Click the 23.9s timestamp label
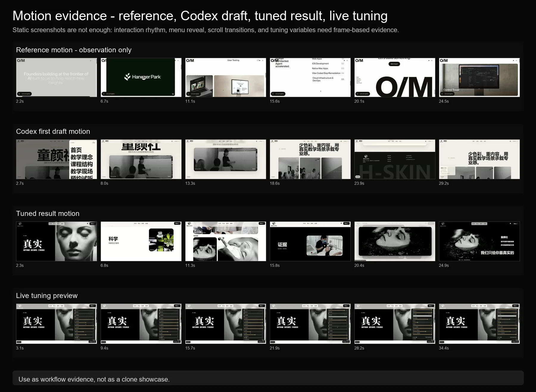 359,184
